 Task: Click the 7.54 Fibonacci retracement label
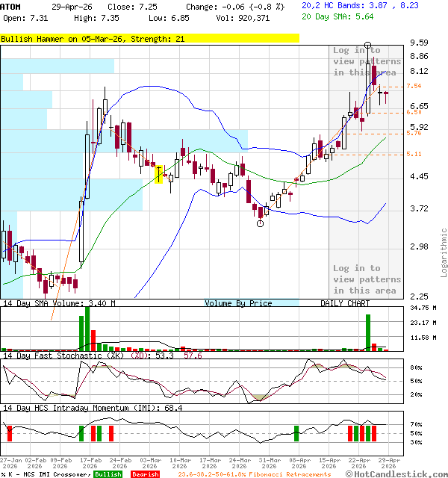click(414, 87)
